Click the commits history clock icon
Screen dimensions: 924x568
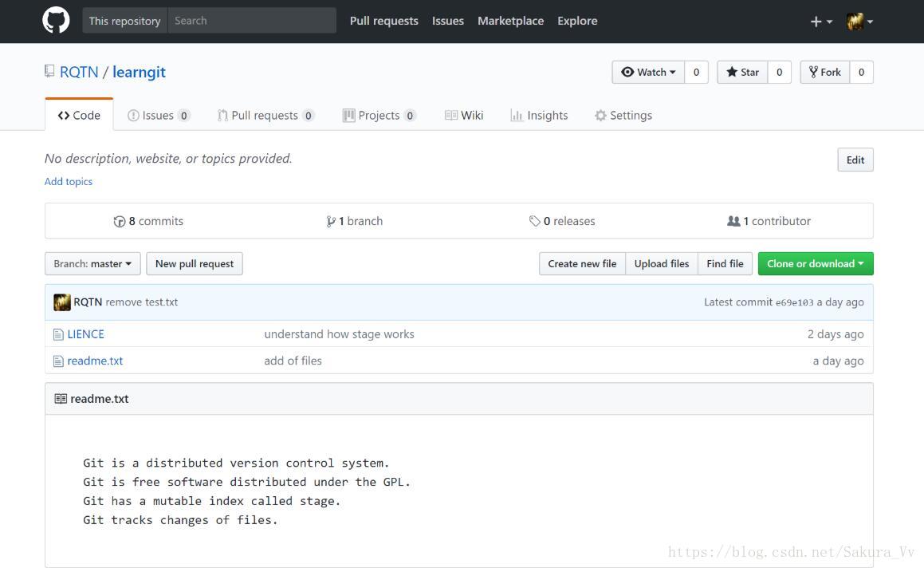pos(119,221)
